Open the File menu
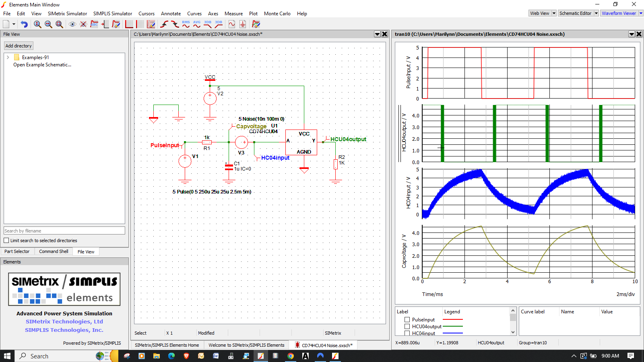644x362 pixels. coord(7,14)
